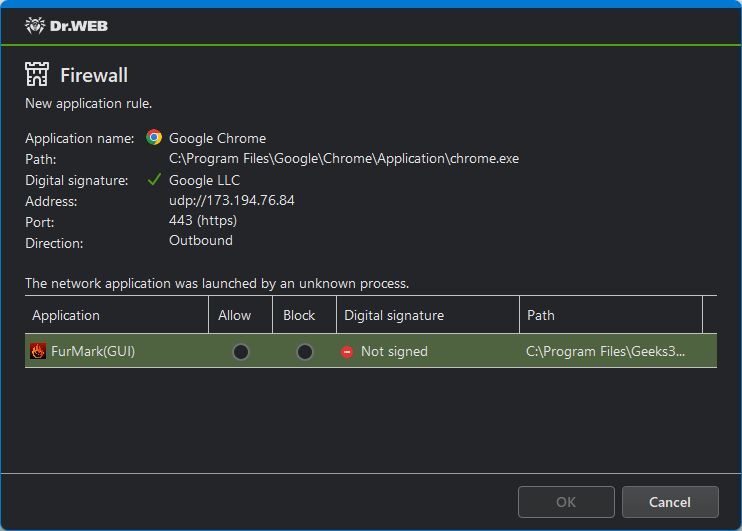Screen dimensions: 742x531
Task: Select the FurMark(GUI) row name
Action: 93,352
